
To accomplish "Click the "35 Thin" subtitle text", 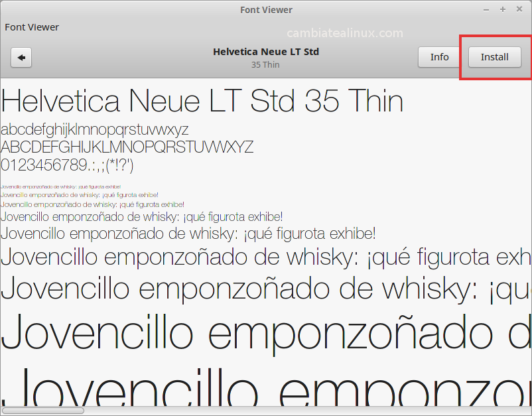I will tap(265, 64).
